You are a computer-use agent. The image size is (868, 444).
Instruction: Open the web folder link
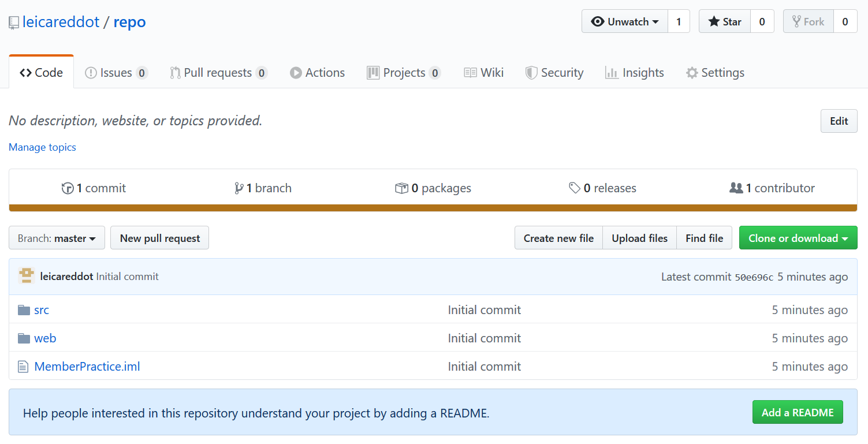(x=45, y=338)
